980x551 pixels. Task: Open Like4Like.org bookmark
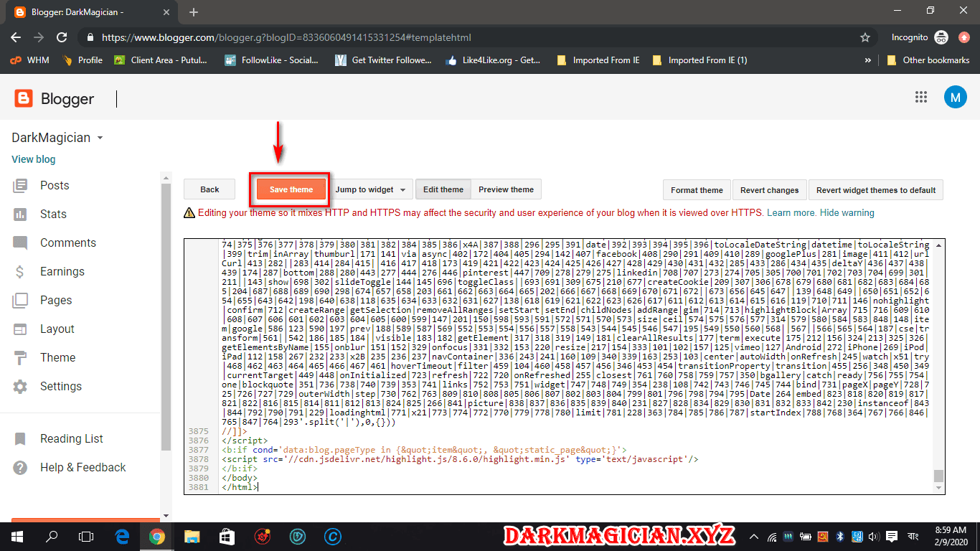click(x=493, y=60)
